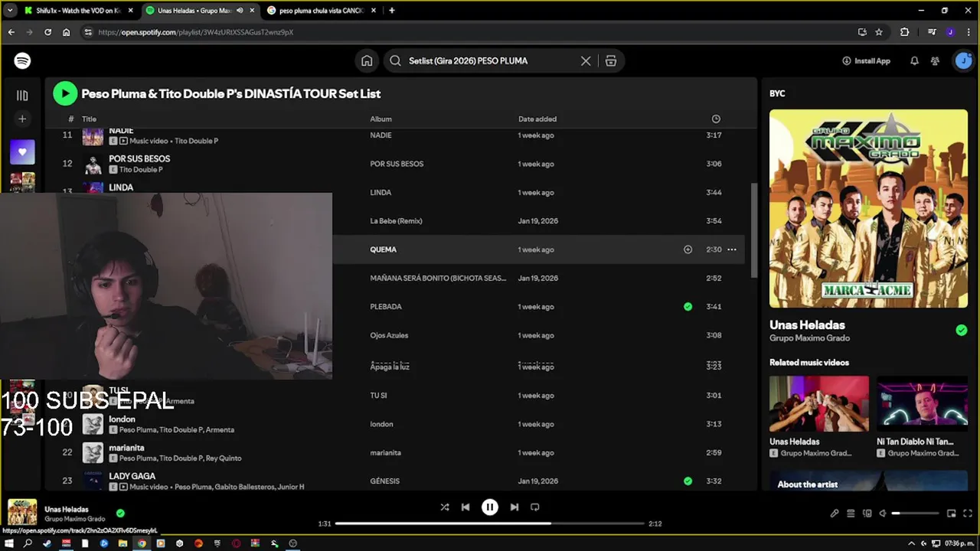Toggle saved checkmark for LADY GAGA row
Screen dimensions: 980x551
coord(688,481)
